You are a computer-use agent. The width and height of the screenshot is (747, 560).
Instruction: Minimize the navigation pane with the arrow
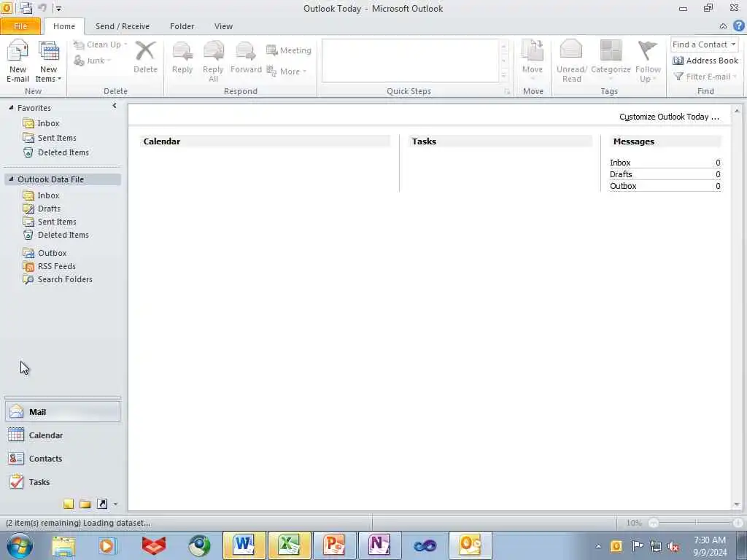[x=115, y=106]
